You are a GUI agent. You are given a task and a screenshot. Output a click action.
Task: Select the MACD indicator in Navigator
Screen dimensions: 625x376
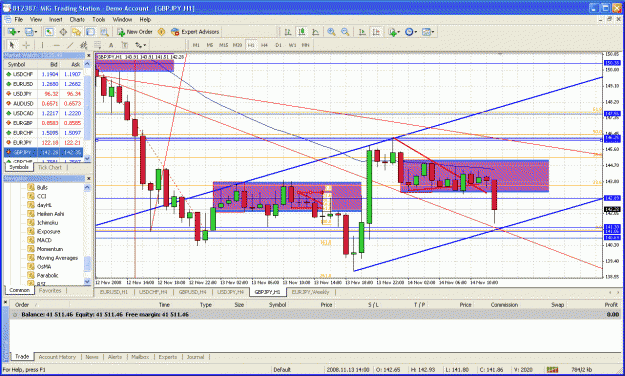(44, 240)
